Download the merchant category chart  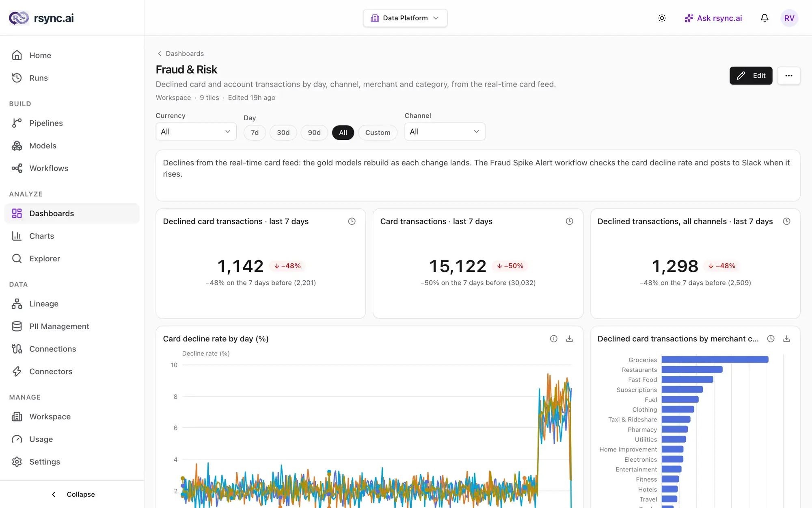click(x=786, y=339)
